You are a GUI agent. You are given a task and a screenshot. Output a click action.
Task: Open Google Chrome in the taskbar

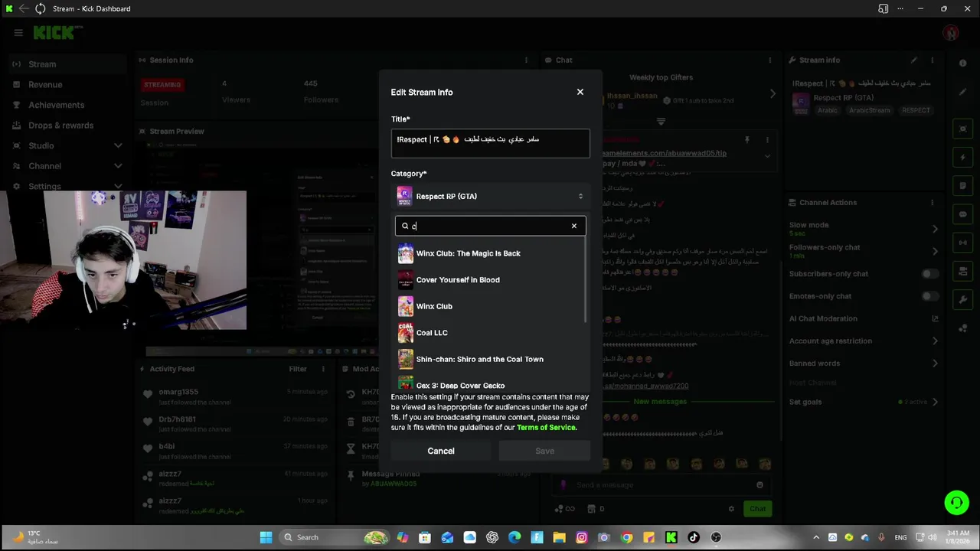(626, 537)
